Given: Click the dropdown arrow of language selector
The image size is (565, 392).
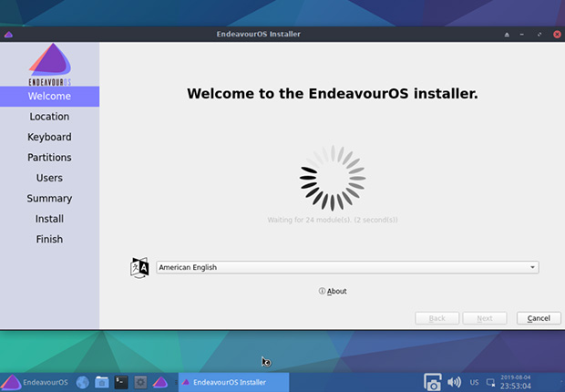Looking at the screenshot, I should [x=532, y=267].
